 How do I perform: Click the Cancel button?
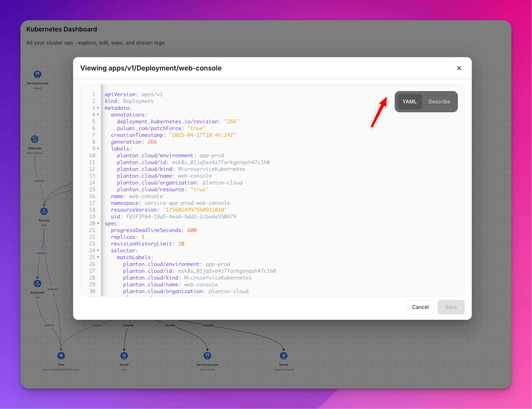click(420, 307)
